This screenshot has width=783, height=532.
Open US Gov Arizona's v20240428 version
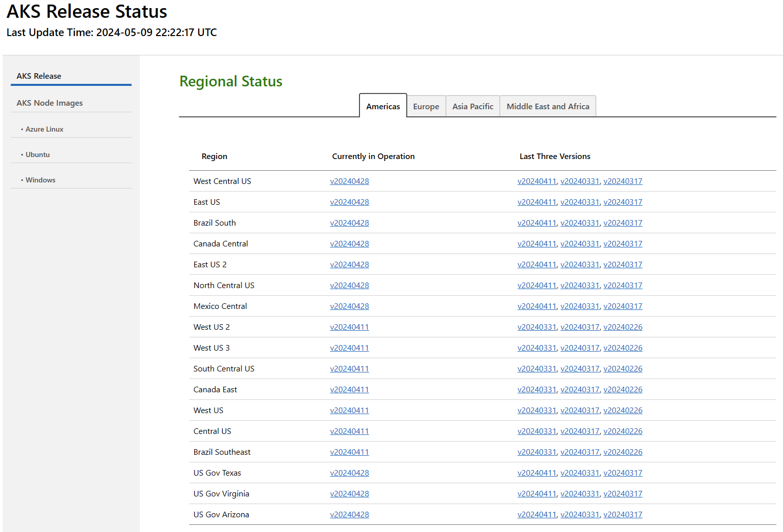tap(349, 514)
